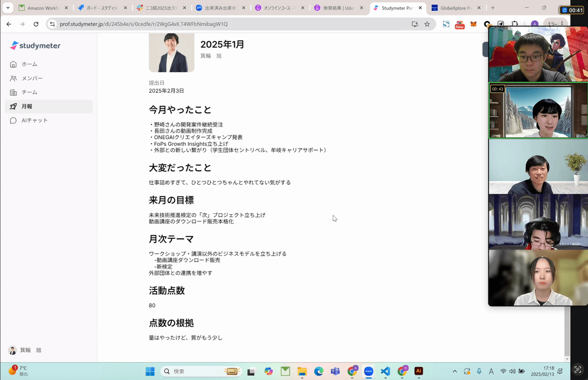588x380 pixels.
Task: Launch Adobe Illustrator from the taskbar
Action: point(419,371)
